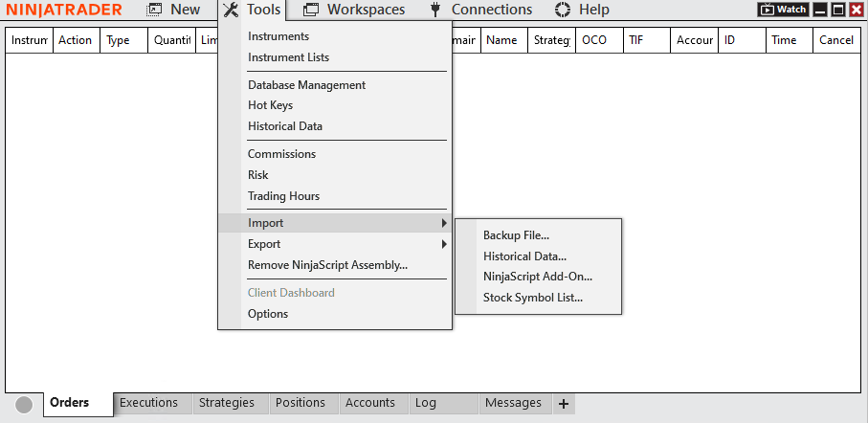The image size is (868, 423).
Task: Select Options in the Tools menu
Action: tap(268, 314)
